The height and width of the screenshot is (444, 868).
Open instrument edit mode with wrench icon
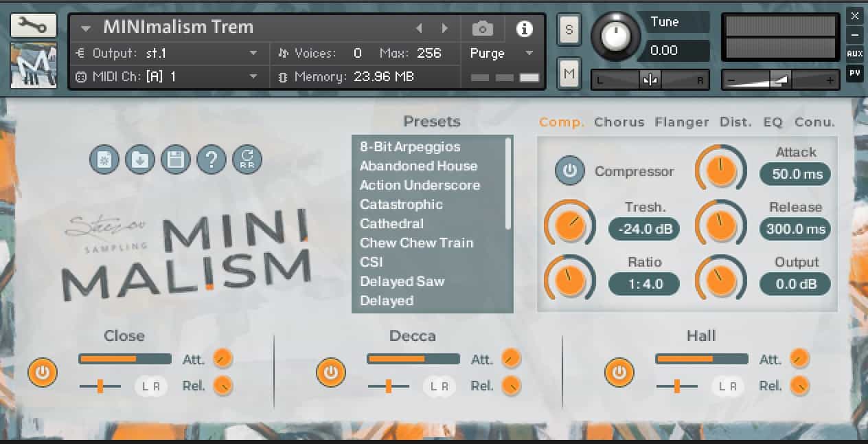[34, 25]
